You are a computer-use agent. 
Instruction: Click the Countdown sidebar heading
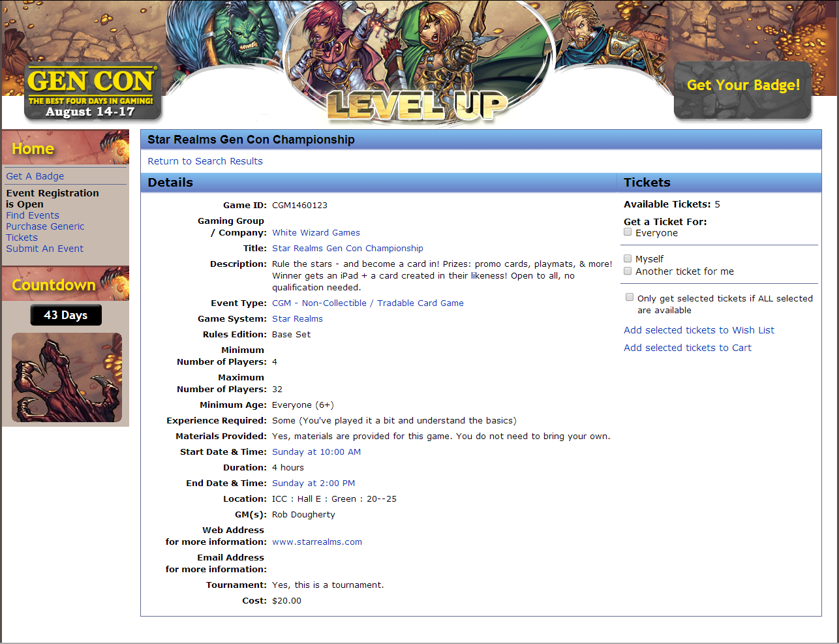(53, 285)
